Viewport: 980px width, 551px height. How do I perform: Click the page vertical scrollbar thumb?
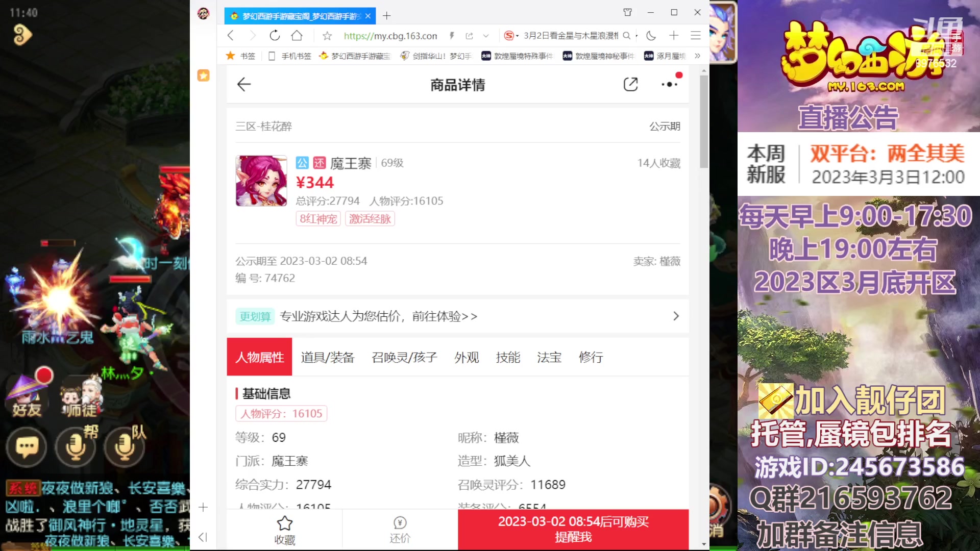click(704, 121)
